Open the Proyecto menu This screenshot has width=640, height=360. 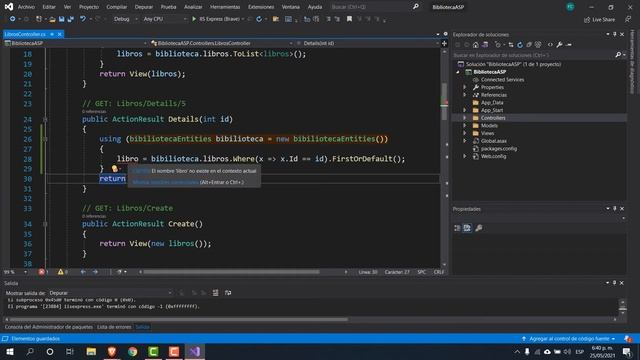pyautogui.click(x=89, y=7)
